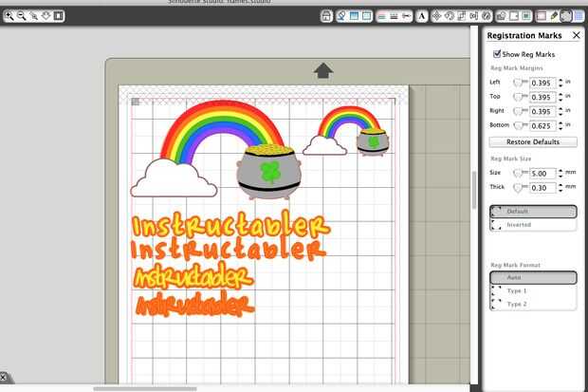
Task: Open the Line Style window
Action: (394, 16)
